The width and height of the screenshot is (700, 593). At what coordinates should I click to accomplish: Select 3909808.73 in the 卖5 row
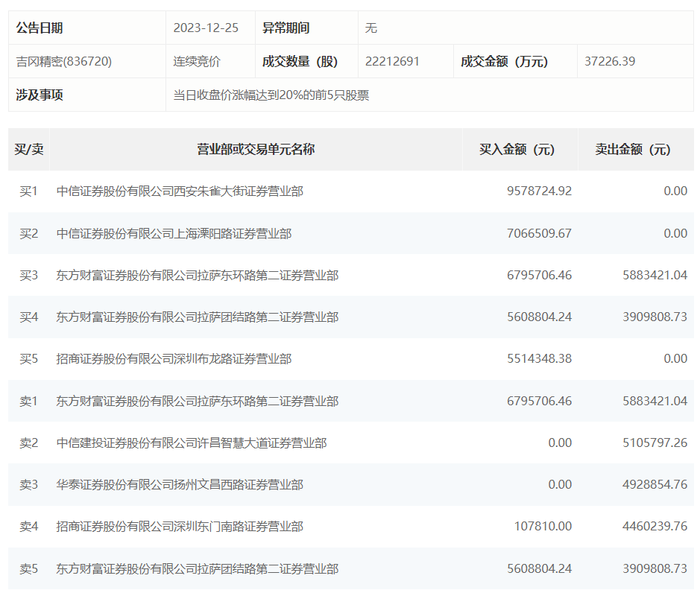pos(655,568)
